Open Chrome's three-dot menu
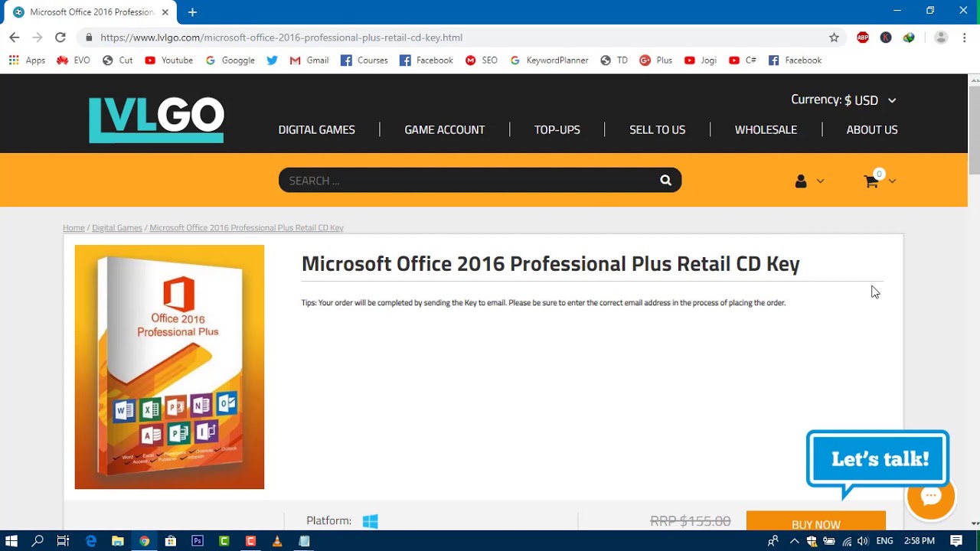Screen dimensions: 980x551 [x=965, y=37]
